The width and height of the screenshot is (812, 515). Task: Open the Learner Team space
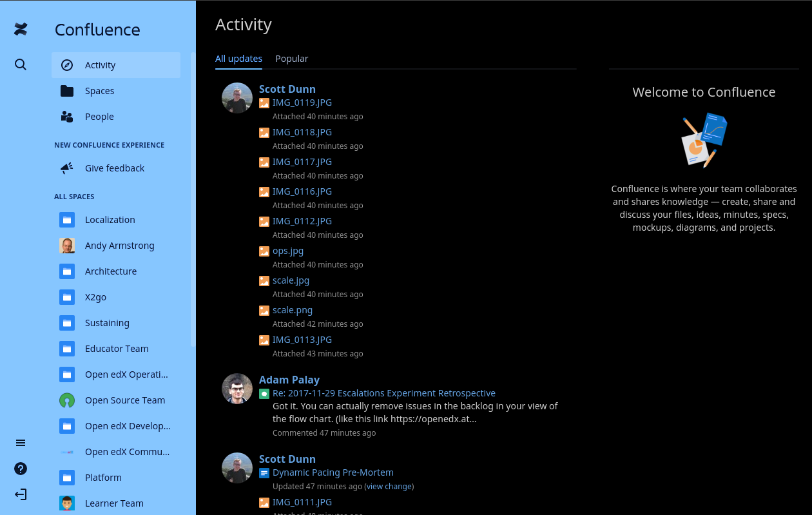coord(116,503)
